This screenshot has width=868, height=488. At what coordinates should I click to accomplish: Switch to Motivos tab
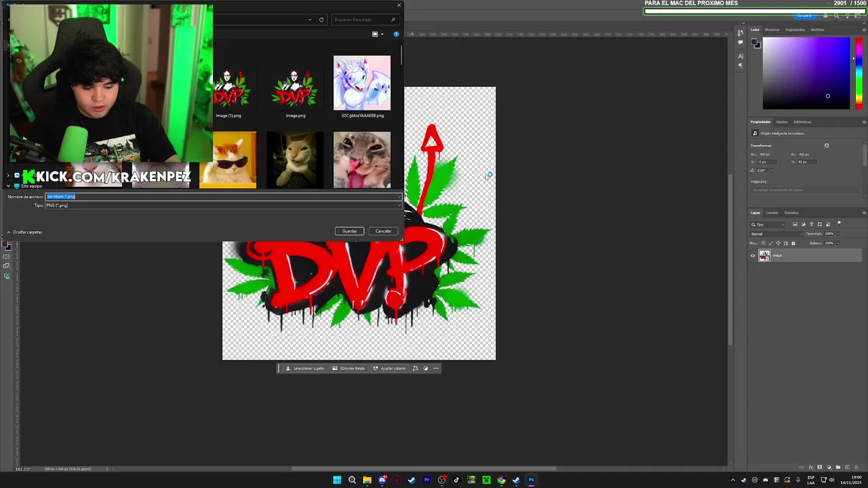pos(817,30)
